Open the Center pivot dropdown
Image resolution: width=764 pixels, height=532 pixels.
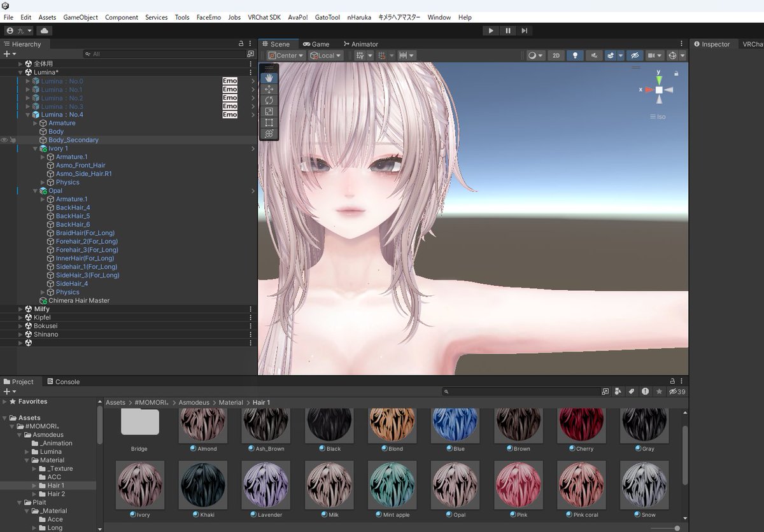[286, 55]
